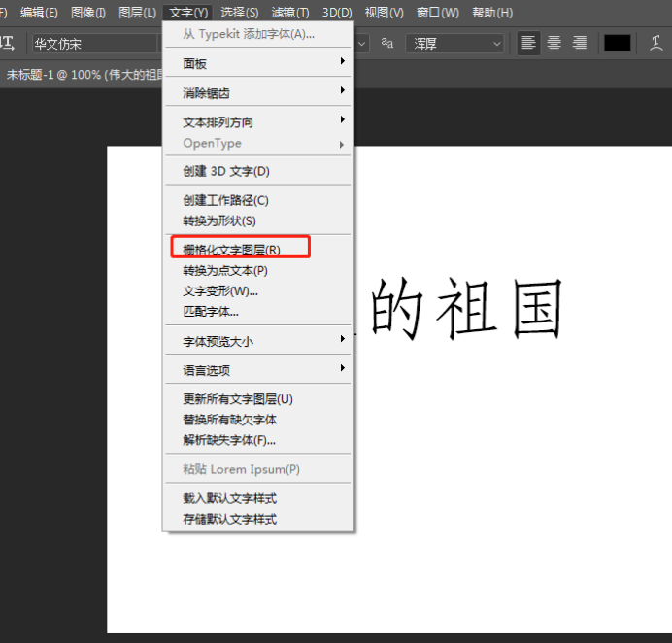The width and height of the screenshot is (672, 643).
Task: Expand the 消除锯齿 submenu
Action: pyautogui.click(x=258, y=92)
